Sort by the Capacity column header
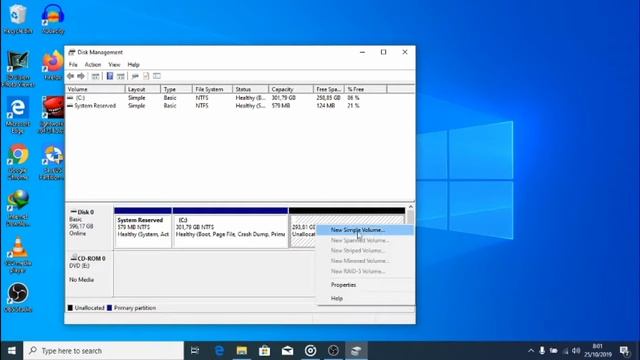 click(291, 89)
